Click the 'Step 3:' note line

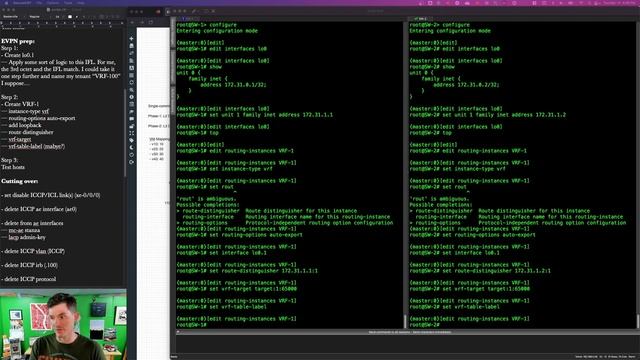point(9,160)
